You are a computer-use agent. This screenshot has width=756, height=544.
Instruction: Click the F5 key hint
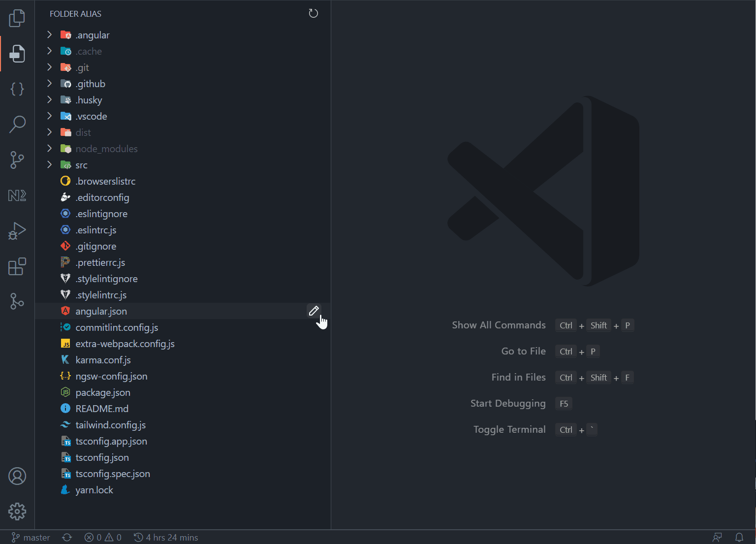tap(564, 404)
